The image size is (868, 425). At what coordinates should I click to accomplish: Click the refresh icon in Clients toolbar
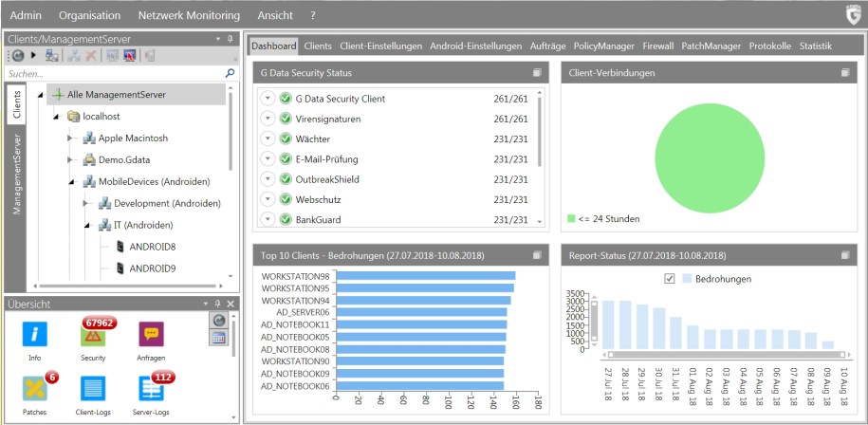pos(18,56)
